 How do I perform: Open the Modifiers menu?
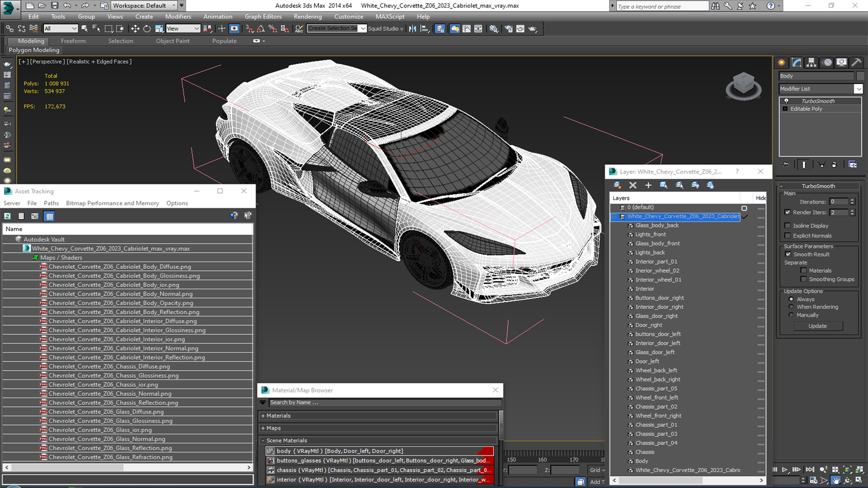point(178,17)
